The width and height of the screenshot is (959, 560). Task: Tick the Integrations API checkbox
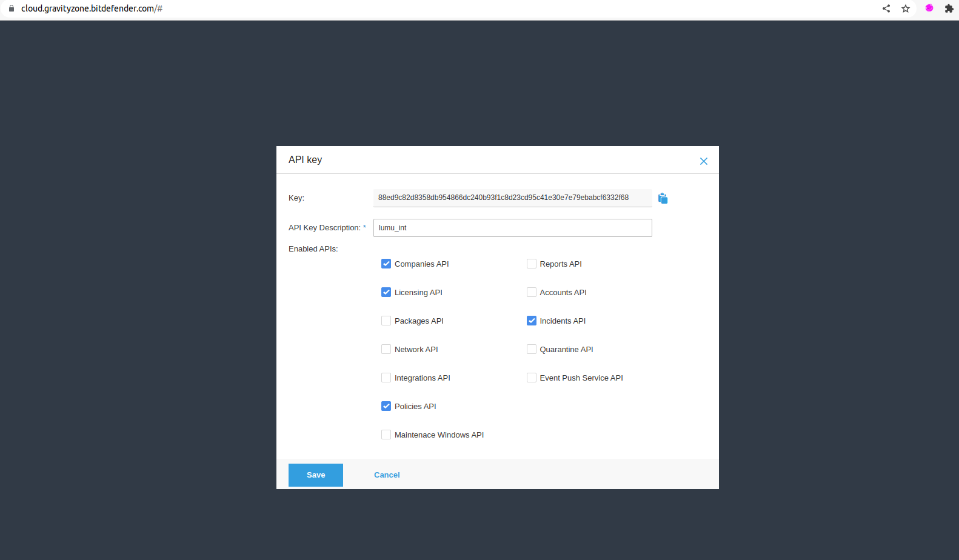point(386,378)
